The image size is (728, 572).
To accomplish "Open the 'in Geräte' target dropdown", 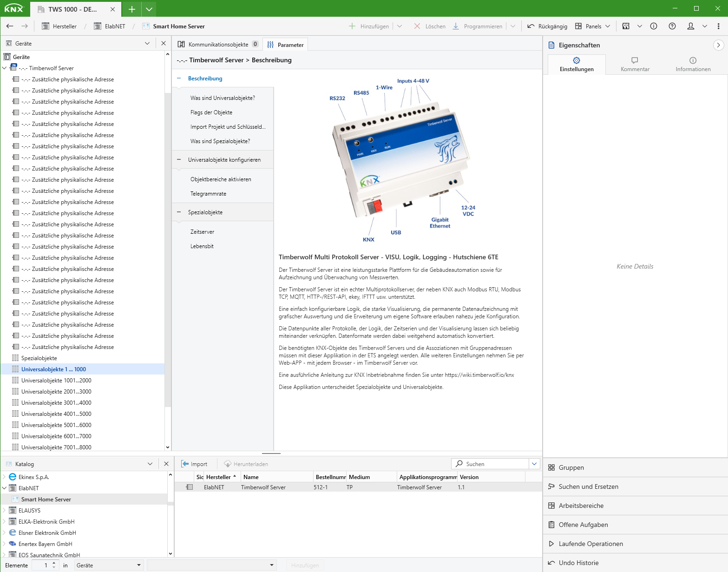I will pos(109,565).
